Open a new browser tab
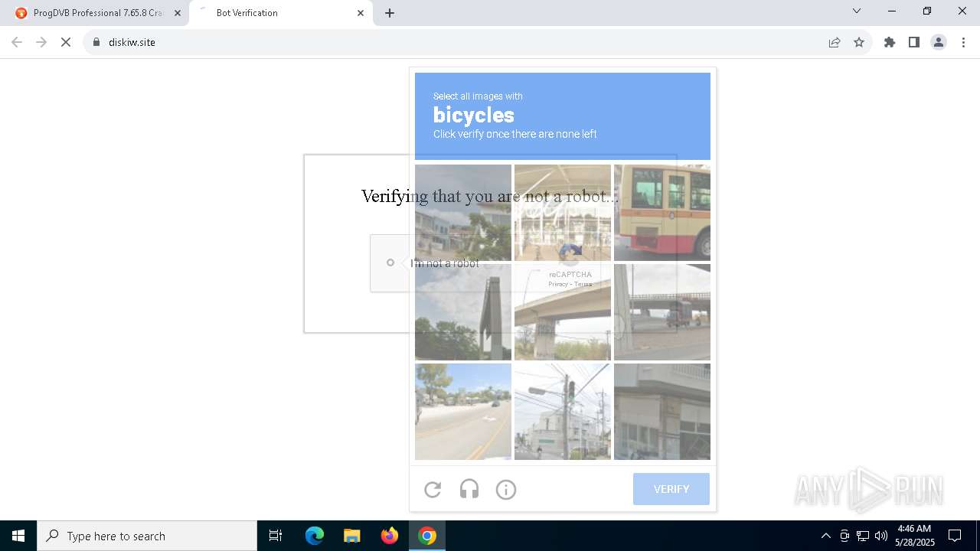Image resolution: width=980 pixels, height=551 pixels. tap(390, 13)
